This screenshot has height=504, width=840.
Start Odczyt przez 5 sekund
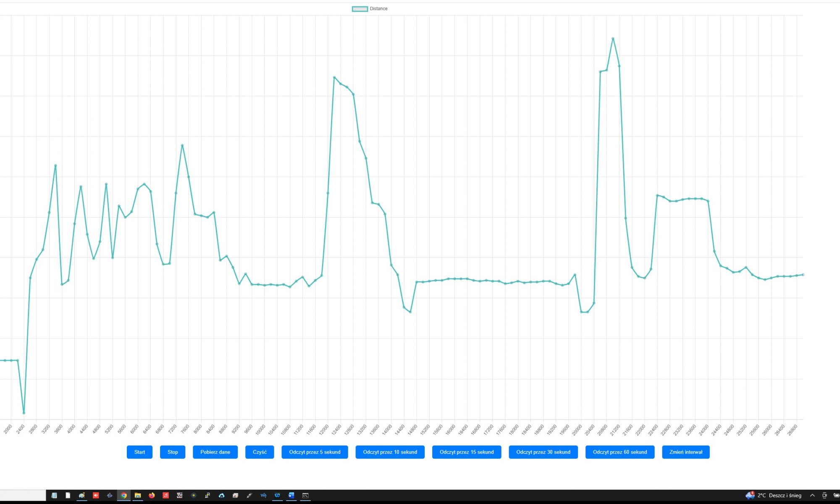(x=315, y=452)
